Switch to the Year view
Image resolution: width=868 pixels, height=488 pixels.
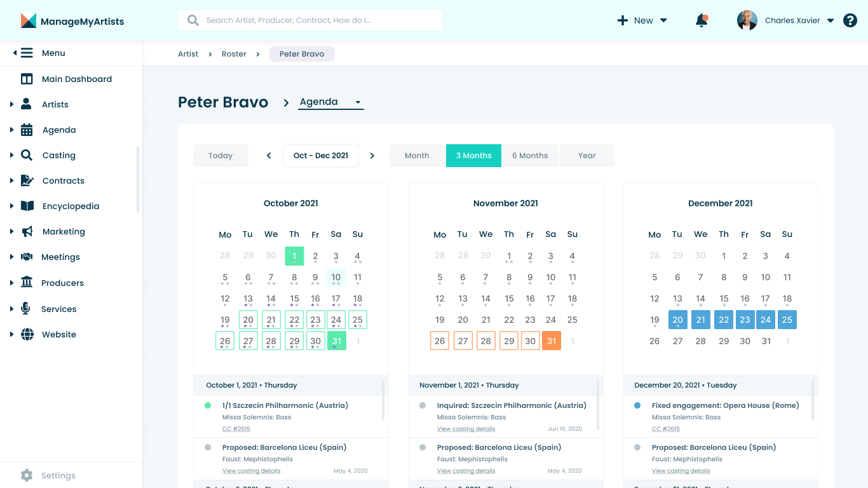point(586,155)
